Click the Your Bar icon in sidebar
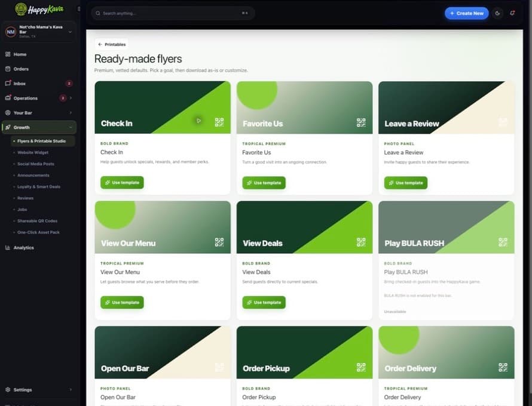 (8, 112)
